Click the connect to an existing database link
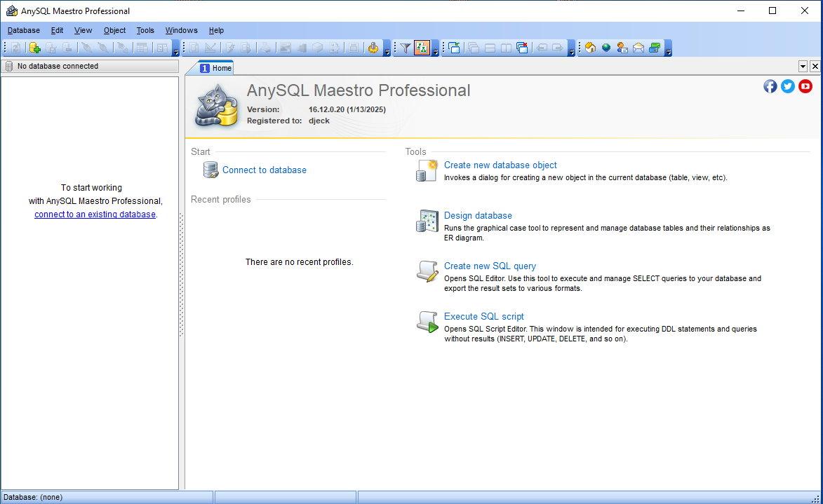 point(95,214)
